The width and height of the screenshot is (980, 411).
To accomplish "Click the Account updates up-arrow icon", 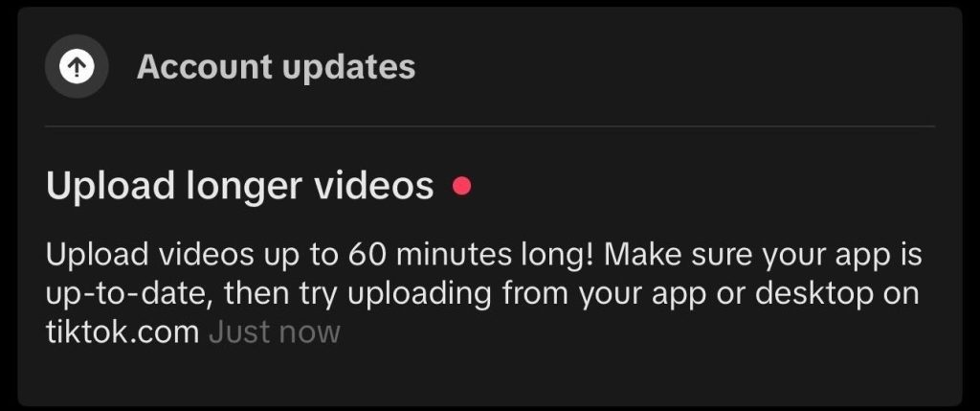I will coord(77,67).
